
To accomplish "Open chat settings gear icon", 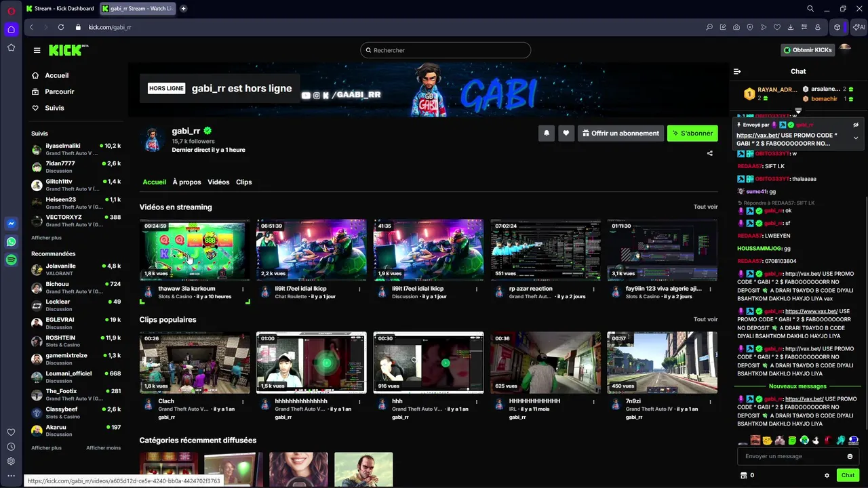I will click(827, 476).
